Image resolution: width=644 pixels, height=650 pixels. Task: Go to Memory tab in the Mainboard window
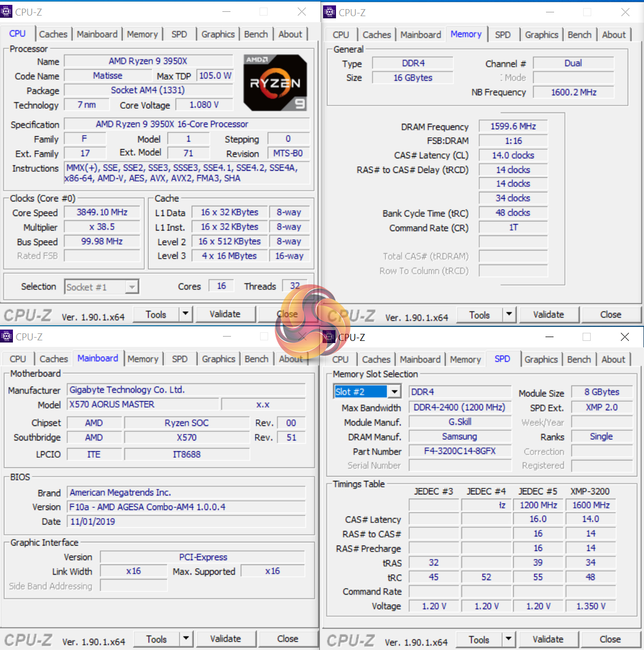(x=143, y=359)
